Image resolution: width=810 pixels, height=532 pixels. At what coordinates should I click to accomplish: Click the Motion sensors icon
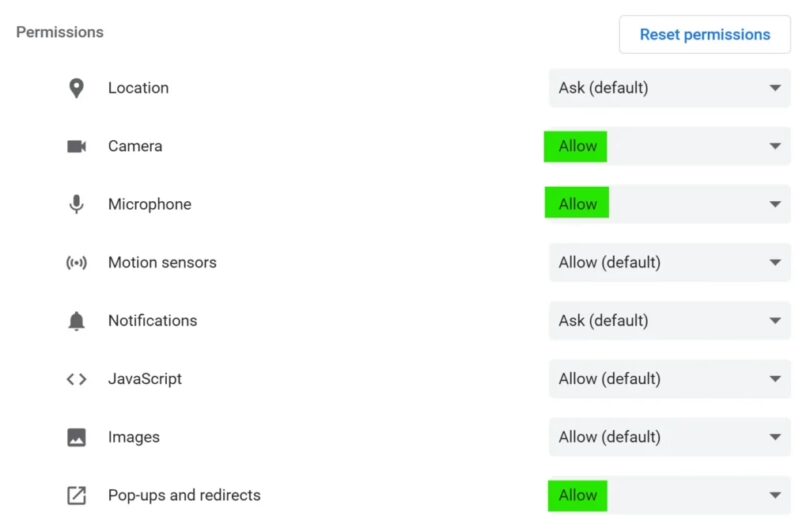pyautogui.click(x=76, y=262)
